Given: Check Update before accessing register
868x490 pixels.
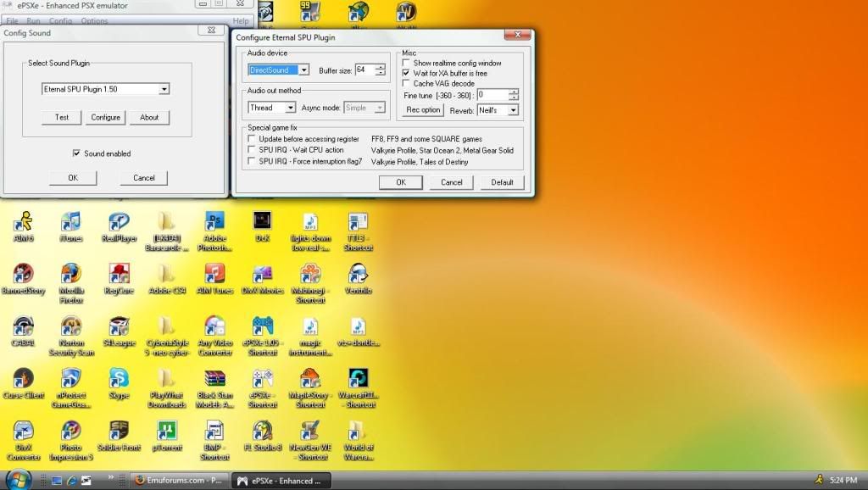Looking at the screenshot, I should point(251,139).
